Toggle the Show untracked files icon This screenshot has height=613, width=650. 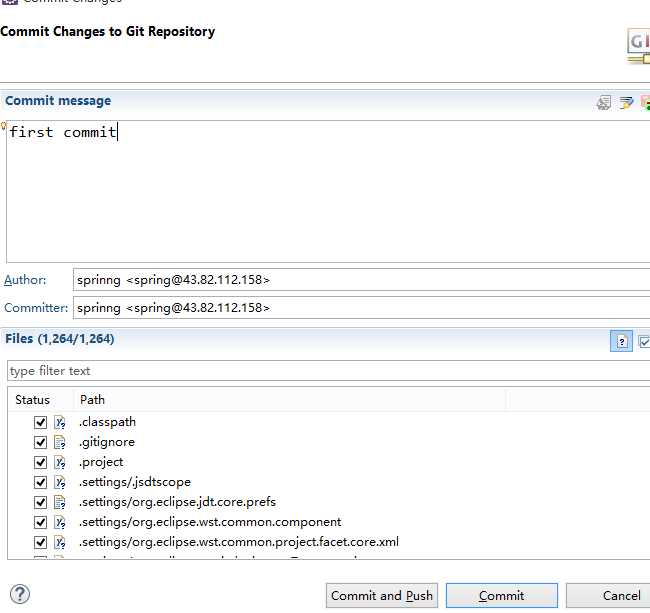coord(622,341)
